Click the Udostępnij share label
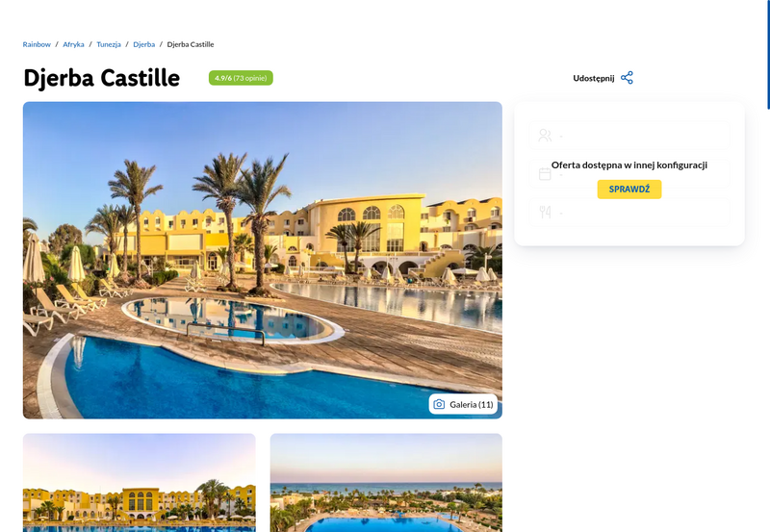The height and width of the screenshot is (532, 770). [x=593, y=78]
